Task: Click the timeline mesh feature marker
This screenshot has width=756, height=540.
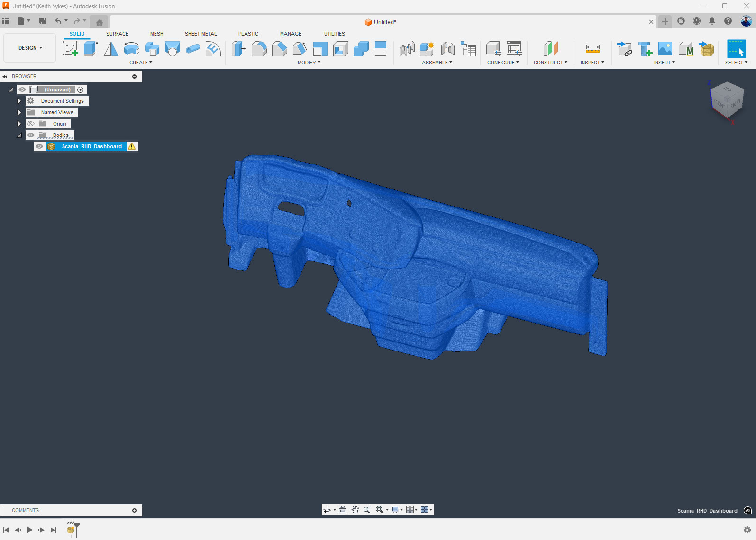Action: (x=71, y=530)
